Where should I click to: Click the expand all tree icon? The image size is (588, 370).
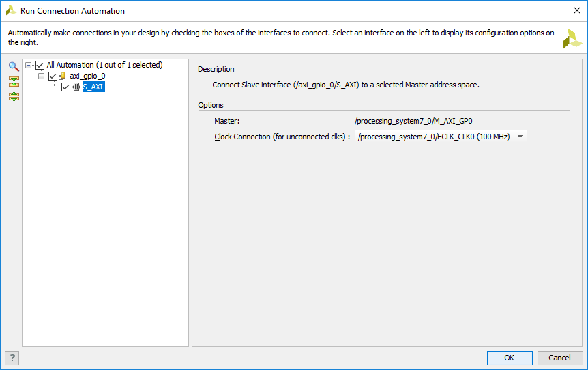[14, 96]
